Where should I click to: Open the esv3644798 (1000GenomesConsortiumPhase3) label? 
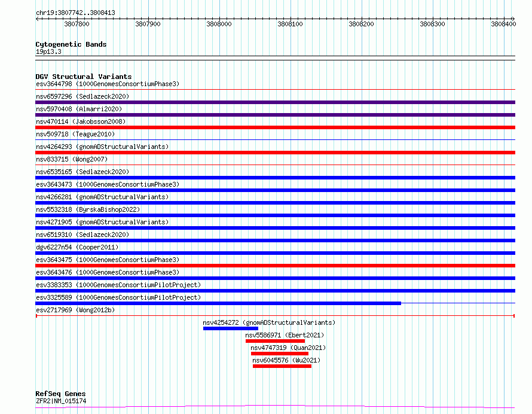click(108, 84)
